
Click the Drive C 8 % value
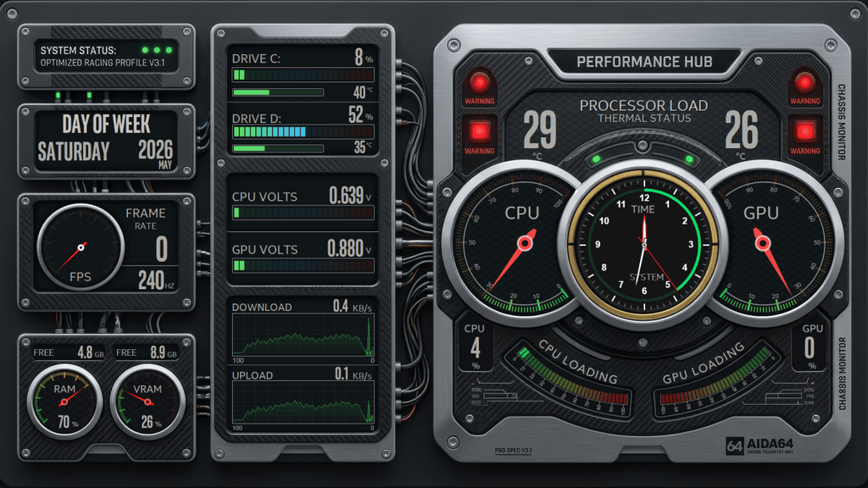point(364,57)
